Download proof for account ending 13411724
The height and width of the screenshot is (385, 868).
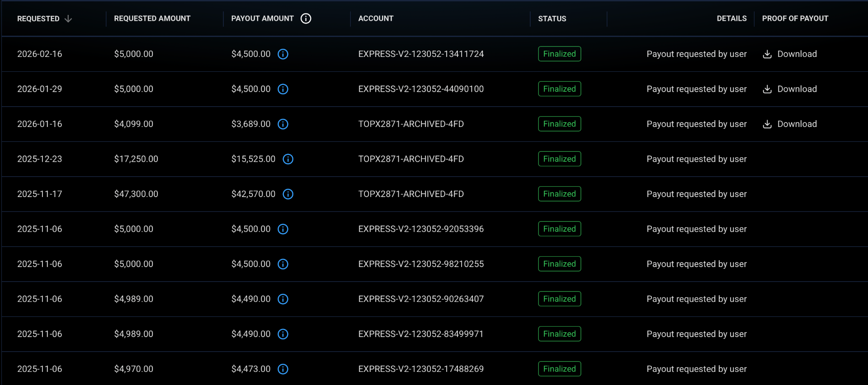(x=790, y=54)
